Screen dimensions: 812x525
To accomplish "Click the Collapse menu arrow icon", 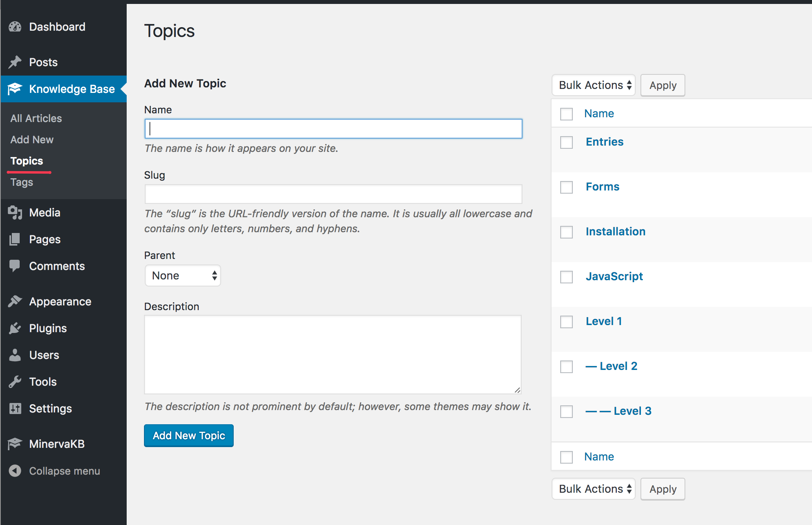I will point(15,471).
